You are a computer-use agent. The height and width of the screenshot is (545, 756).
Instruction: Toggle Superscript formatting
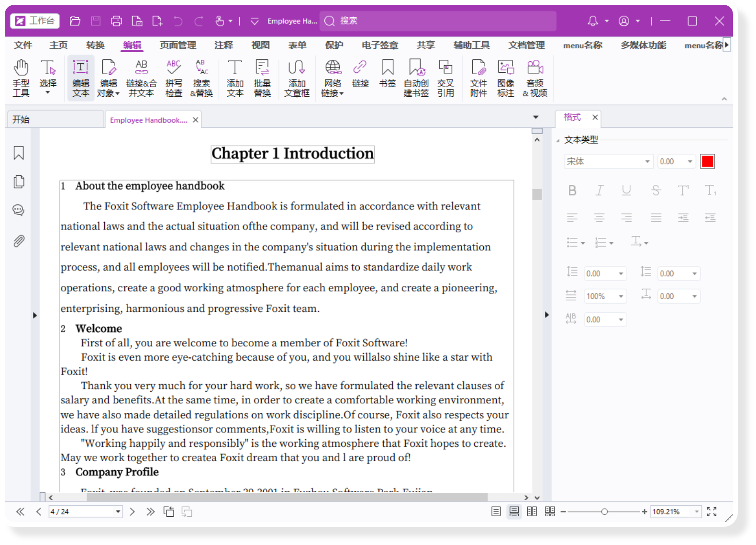click(x=683, y=191)
